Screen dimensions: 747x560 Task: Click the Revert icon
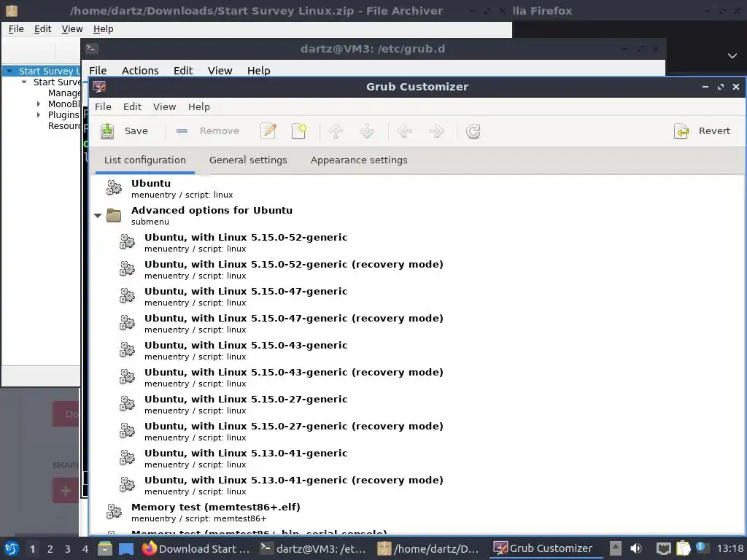[x=682, y=131]
